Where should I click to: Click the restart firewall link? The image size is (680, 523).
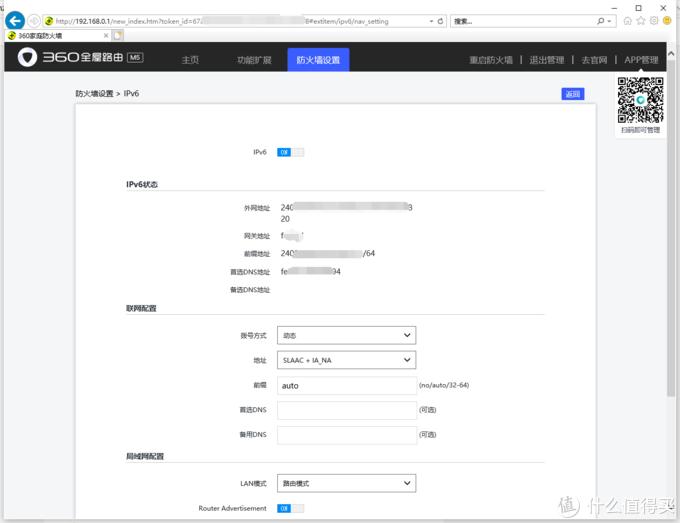point(491,60)
